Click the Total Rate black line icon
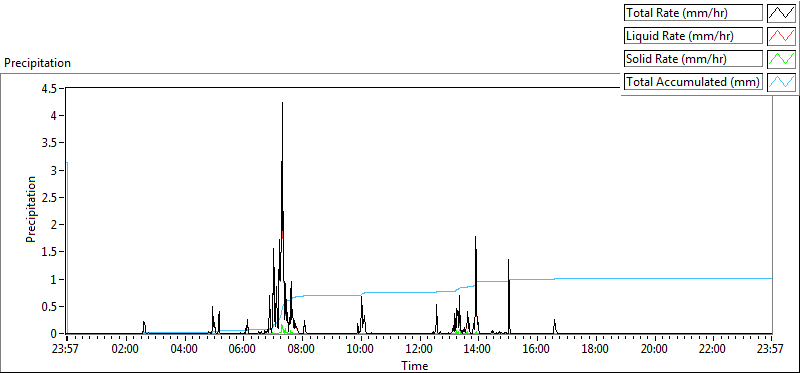This screenshot has width=800, height=373. 782,13
